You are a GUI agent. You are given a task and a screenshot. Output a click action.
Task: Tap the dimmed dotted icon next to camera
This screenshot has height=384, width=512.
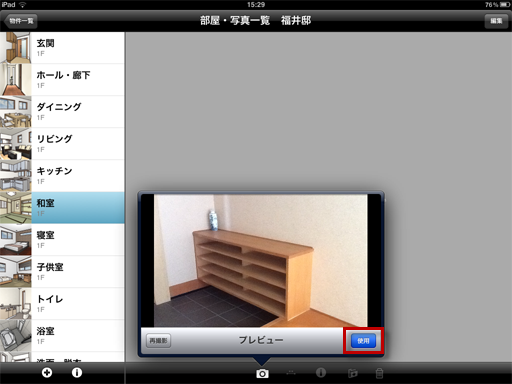pos(291,373)
